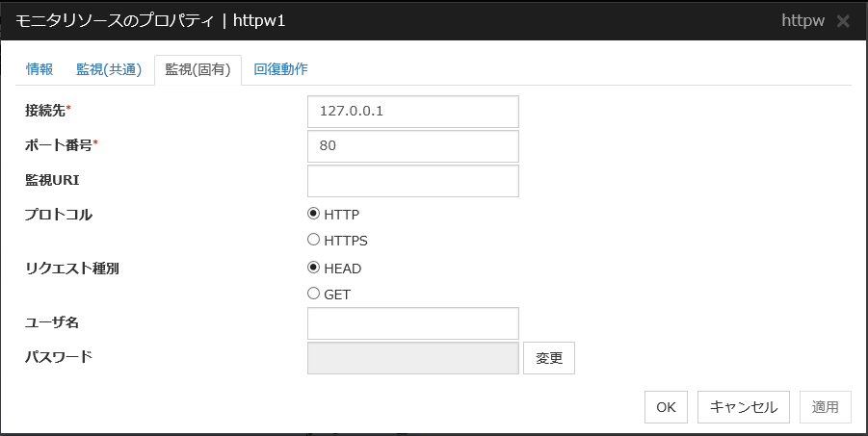Close the monitor resource properties dialog
Image resolution: width=868 pixels, height=436 pixels.
(x=843, y=21)
